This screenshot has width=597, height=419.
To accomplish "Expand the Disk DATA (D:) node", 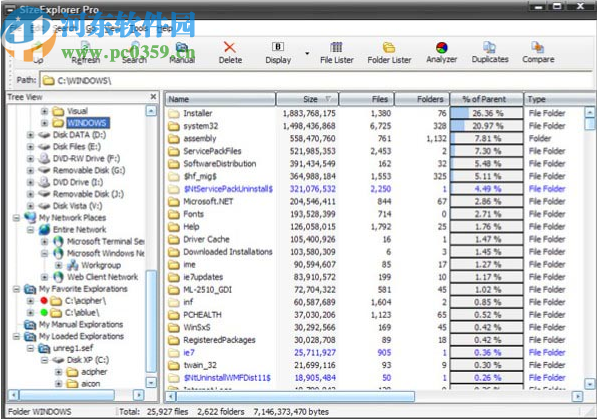I will [x=30, y=135].
